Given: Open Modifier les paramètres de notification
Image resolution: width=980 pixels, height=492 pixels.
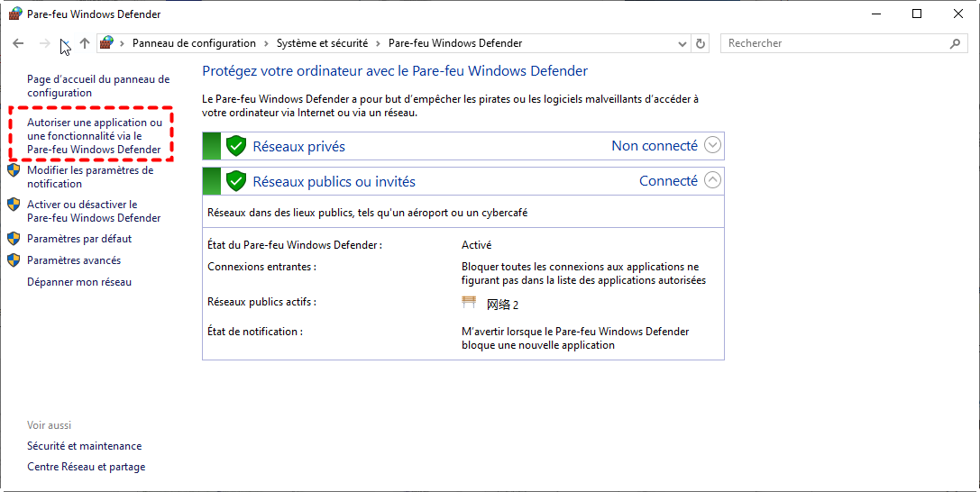Looking at the screenshot, I should coord(89,177).
